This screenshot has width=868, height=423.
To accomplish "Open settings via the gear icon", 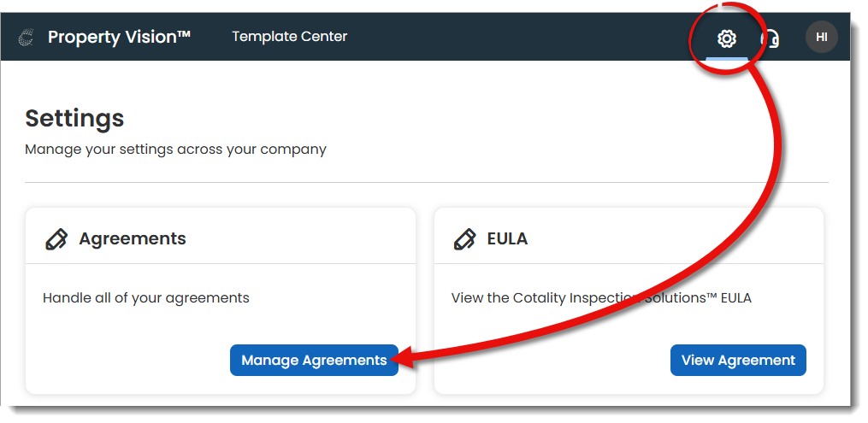I will 726,38.
